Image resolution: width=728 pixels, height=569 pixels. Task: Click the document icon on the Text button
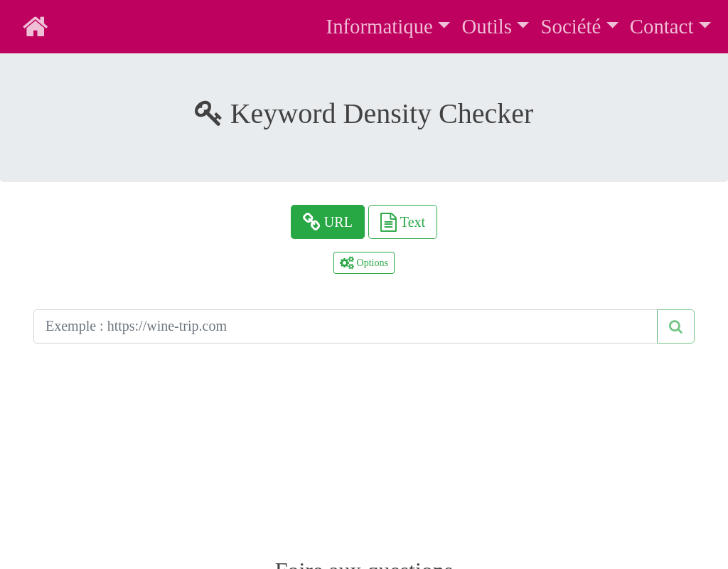tap(388, 221)
